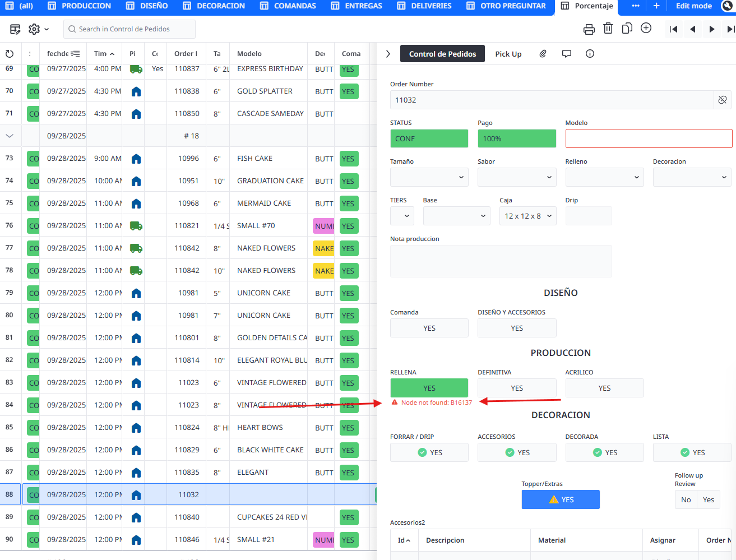Click the duplicate record icon

coord(627,29)
